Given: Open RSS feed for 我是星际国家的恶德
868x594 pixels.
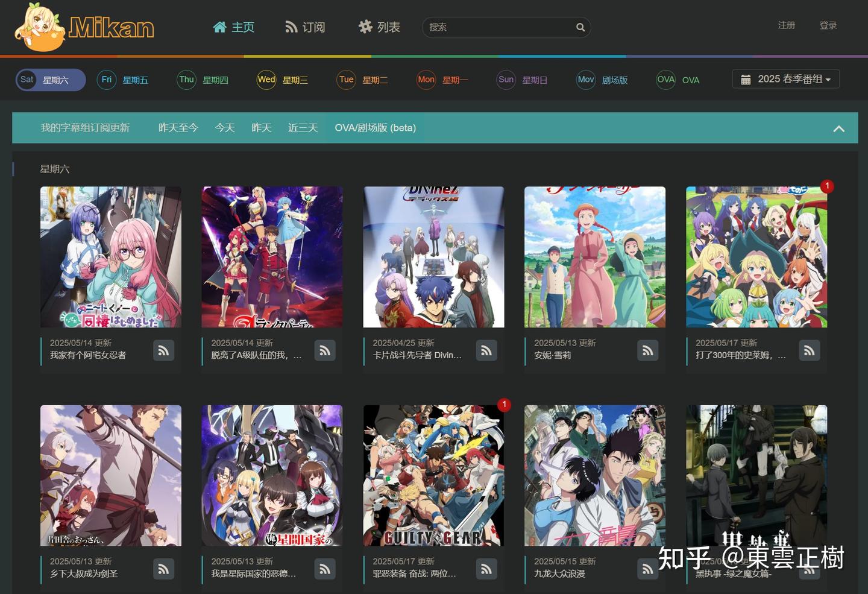Looking at the screenshot, I should point(325,569).
